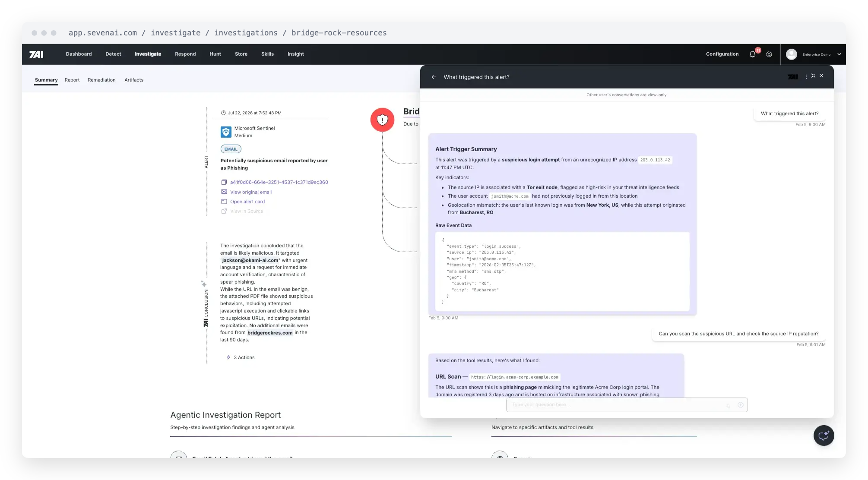Switch to the Artifacts tab

point(134,80)
